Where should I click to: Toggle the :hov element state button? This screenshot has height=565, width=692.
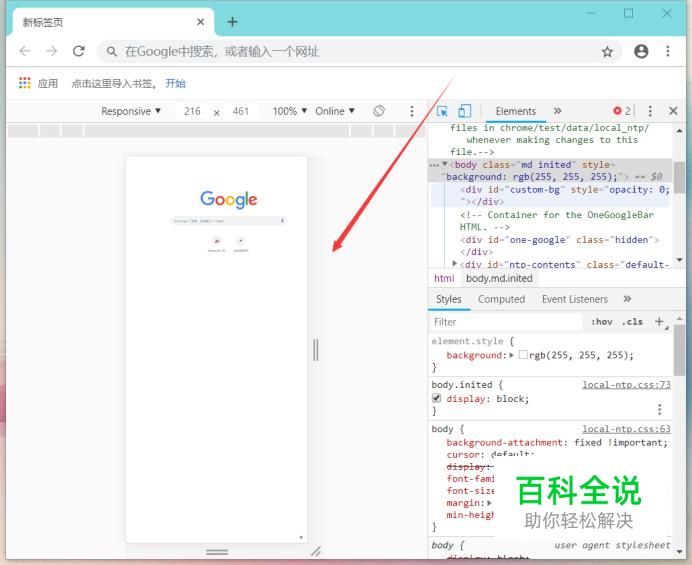(x=602, y=322)
